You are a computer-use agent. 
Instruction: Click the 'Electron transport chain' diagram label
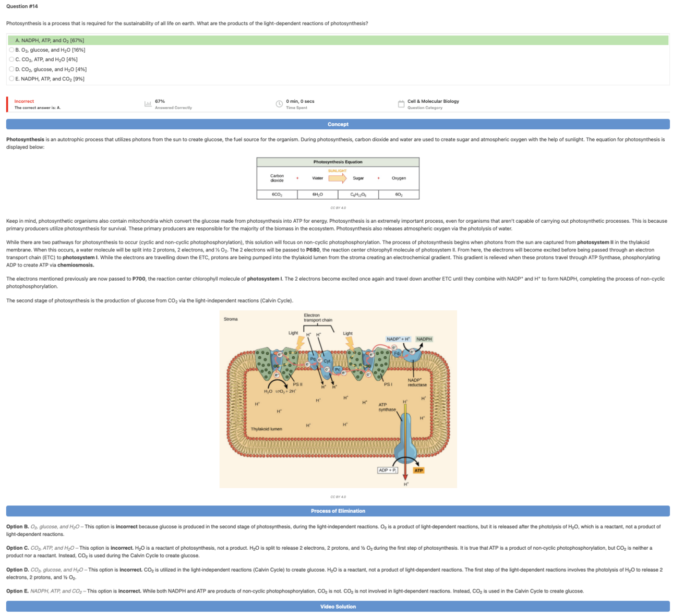point(318,318)
